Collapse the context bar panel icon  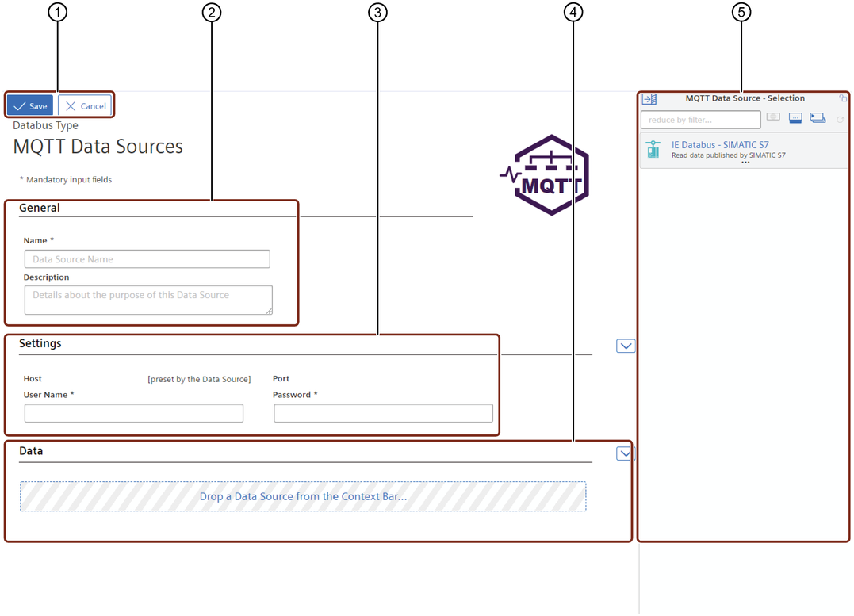pos(649,99)
